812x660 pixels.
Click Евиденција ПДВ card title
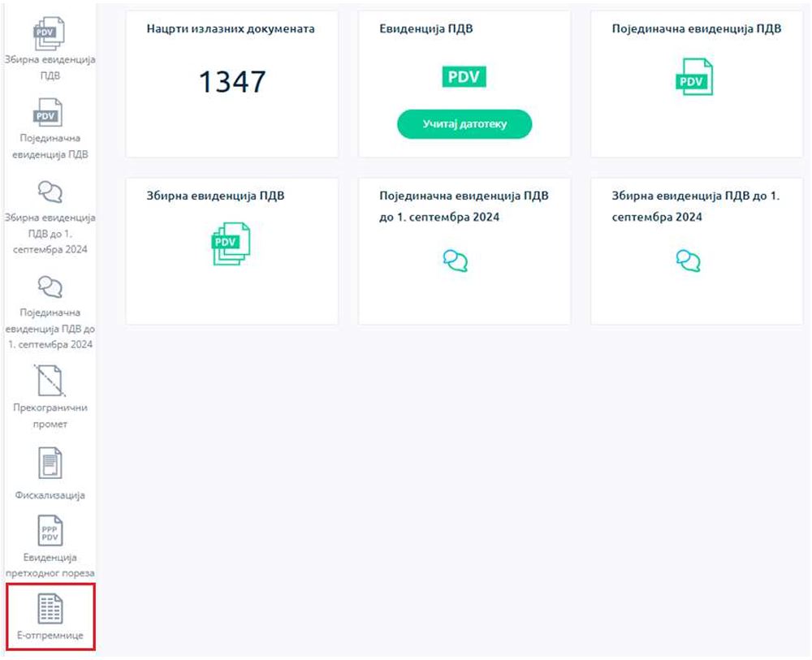(425, 28)
